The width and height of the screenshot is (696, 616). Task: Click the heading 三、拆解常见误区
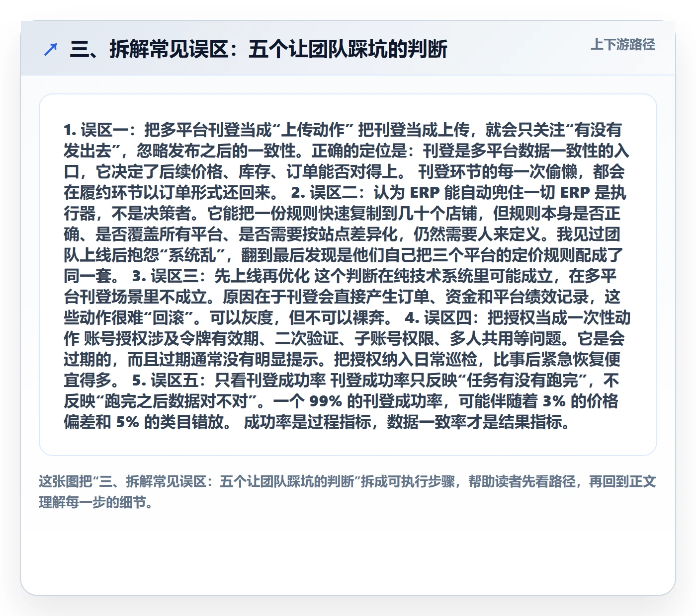pyautogui.click(x=259, y=49)
